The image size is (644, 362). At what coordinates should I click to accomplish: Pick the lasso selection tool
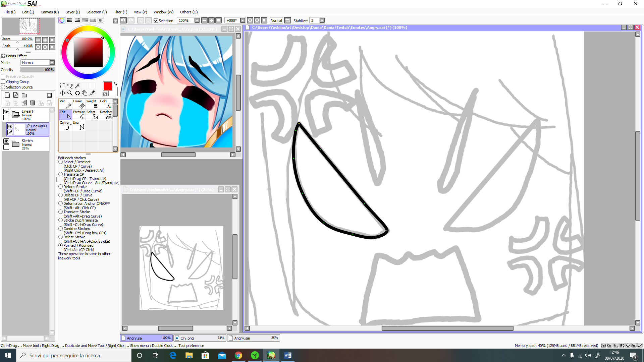pyautogui.click(x=70, y=86)
